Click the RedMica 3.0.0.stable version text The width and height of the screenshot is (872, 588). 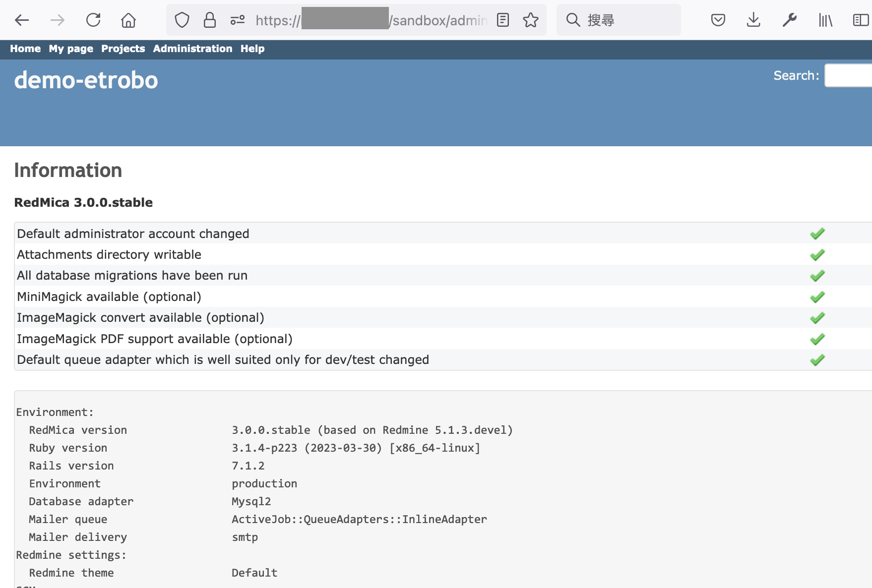click(x=83, y=202)
